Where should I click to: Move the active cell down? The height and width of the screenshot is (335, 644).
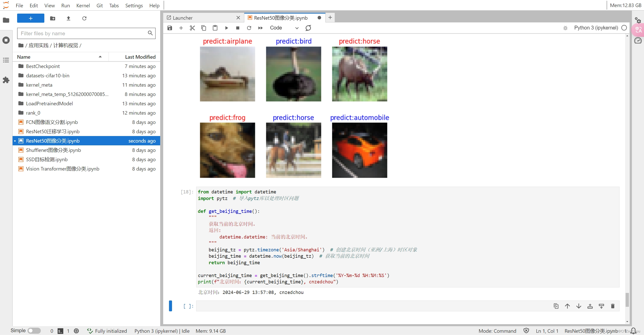(x=579, y=306)
